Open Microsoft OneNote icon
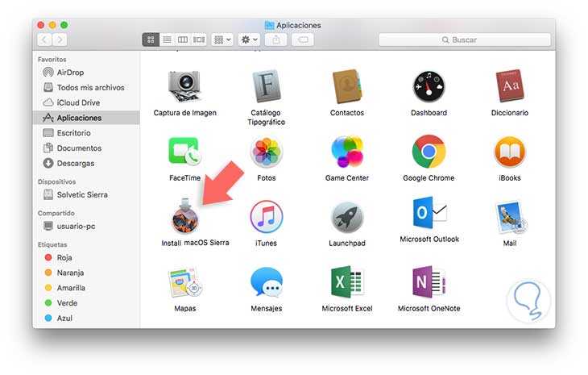The width and height of the screenshot is (588, 375). tap(429, 282)
